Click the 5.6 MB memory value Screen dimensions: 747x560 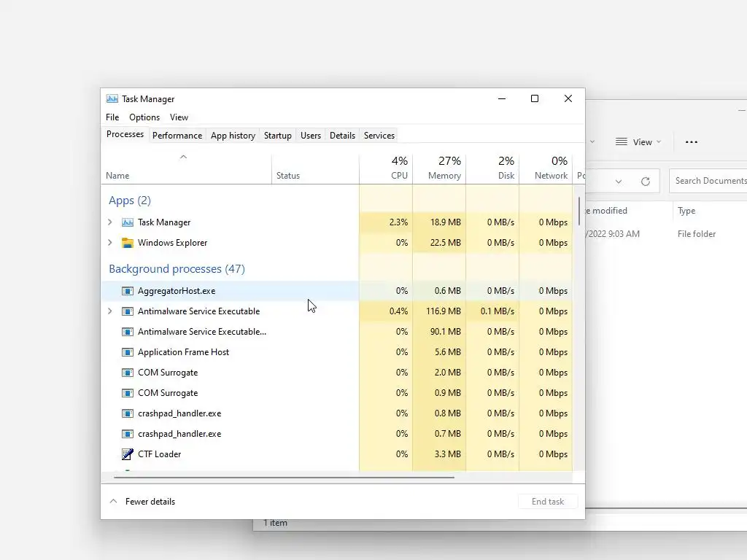[448, 352]
